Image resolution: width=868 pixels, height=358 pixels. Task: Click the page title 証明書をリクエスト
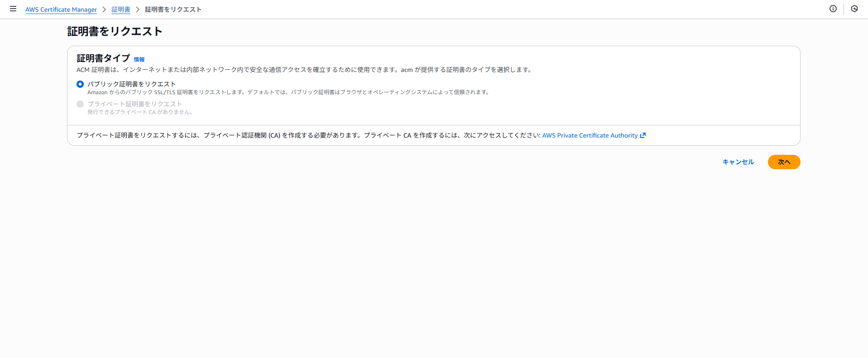(x=115, y=31)
